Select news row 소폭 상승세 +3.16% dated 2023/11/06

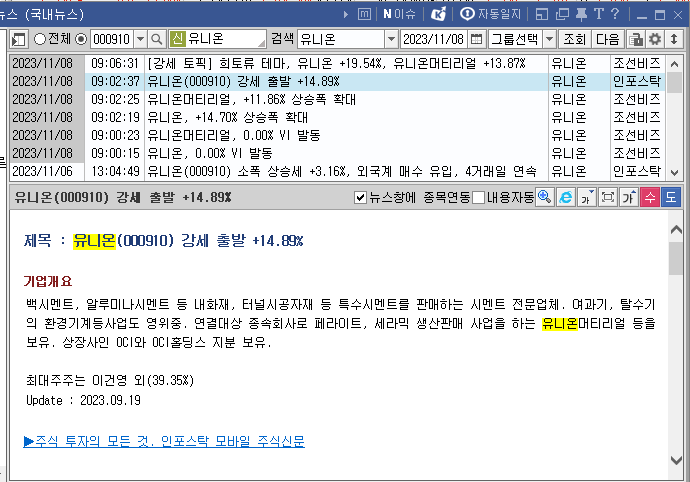point(337,171)
